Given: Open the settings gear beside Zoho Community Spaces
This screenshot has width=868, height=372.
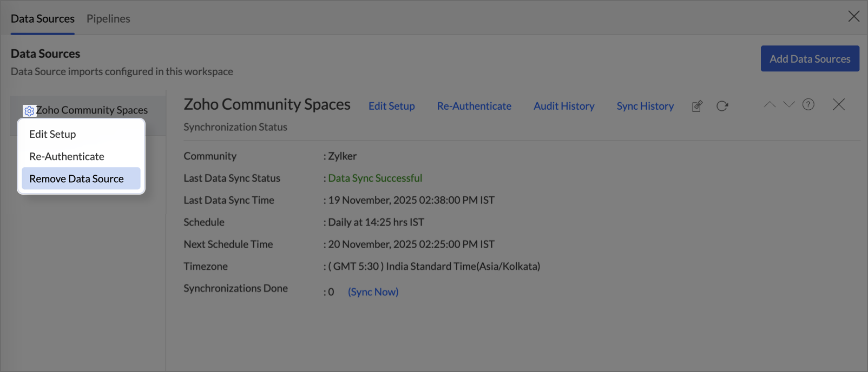Looking at the screenshot, I should [29, 111].
